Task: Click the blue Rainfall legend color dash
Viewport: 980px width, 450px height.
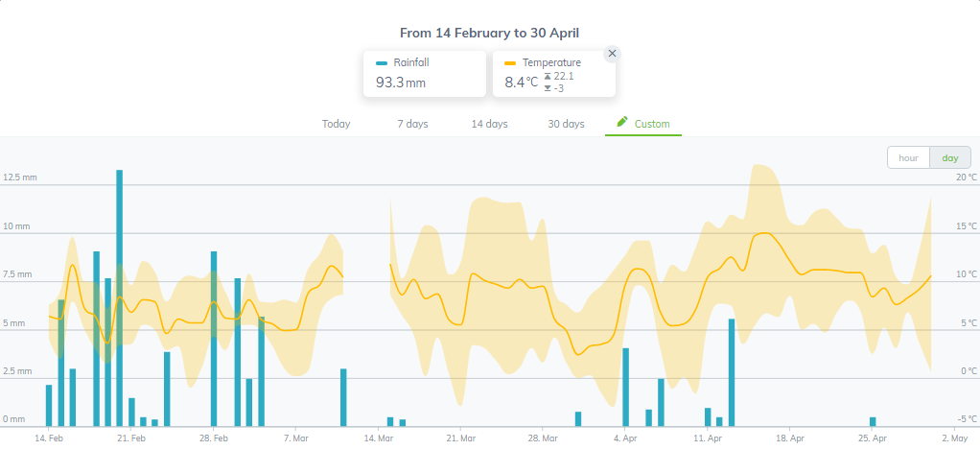Action: [382, 63]
